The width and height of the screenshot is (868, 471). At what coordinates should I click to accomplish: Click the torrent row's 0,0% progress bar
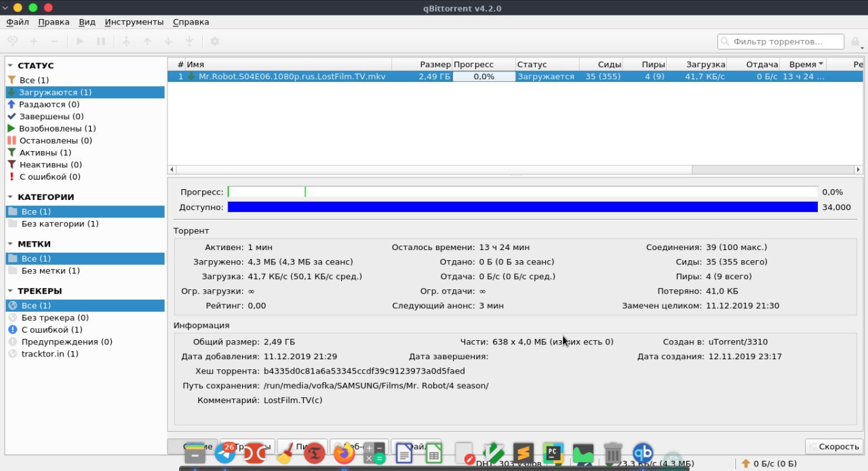point(484,77)
